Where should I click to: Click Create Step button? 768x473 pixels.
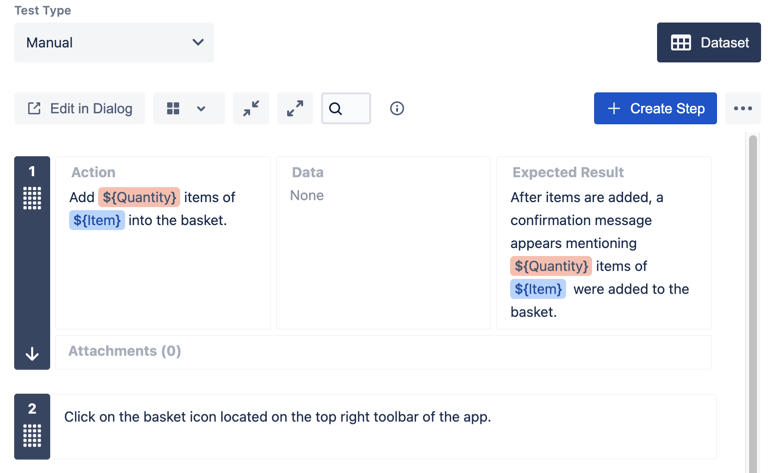point(655,108)
